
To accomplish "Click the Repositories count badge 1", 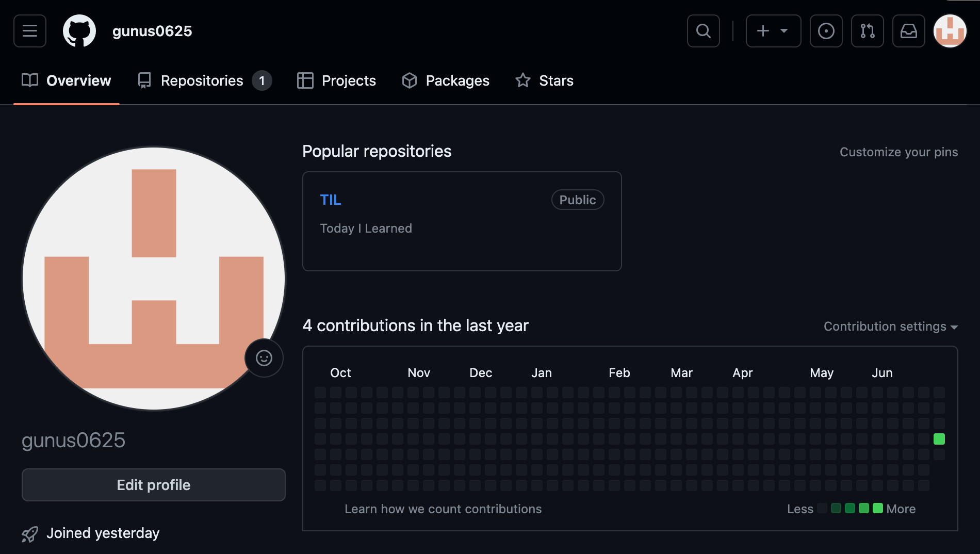I will pos(262,80).
